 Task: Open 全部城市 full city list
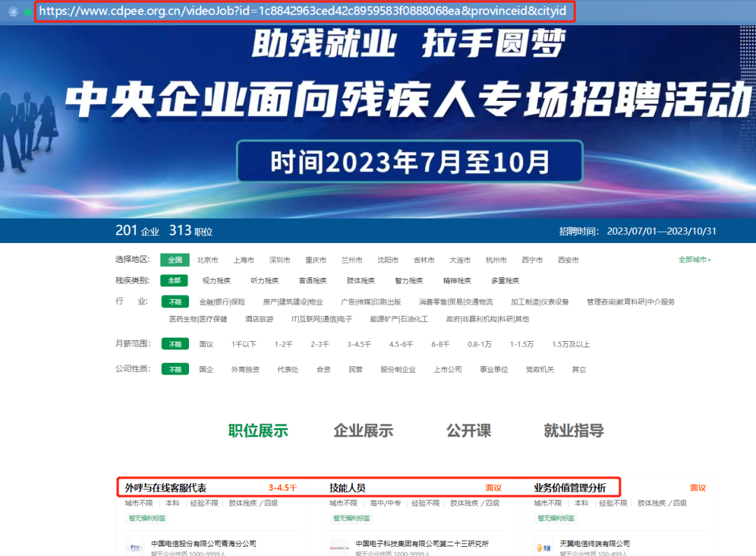(x=693, y=259)
